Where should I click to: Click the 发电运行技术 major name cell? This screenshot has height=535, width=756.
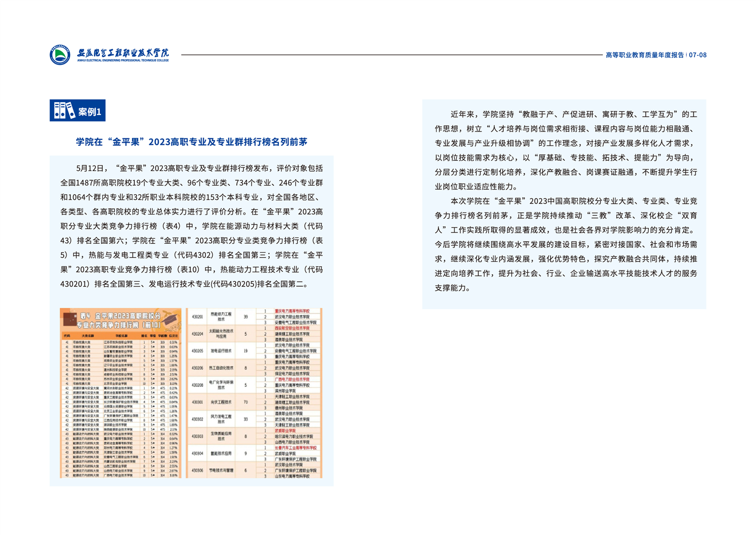pyautogui.click(x=221, y=351)
